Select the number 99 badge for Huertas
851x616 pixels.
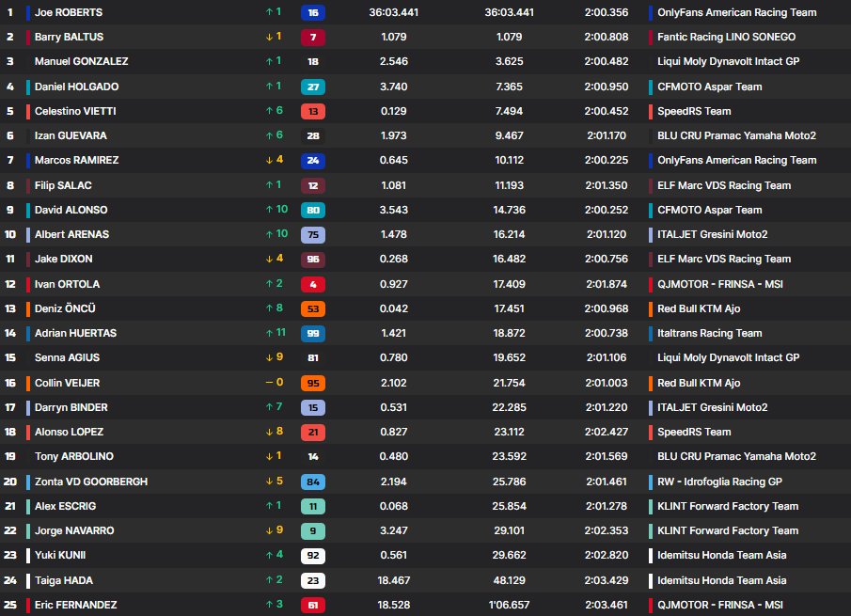(313, 333)
